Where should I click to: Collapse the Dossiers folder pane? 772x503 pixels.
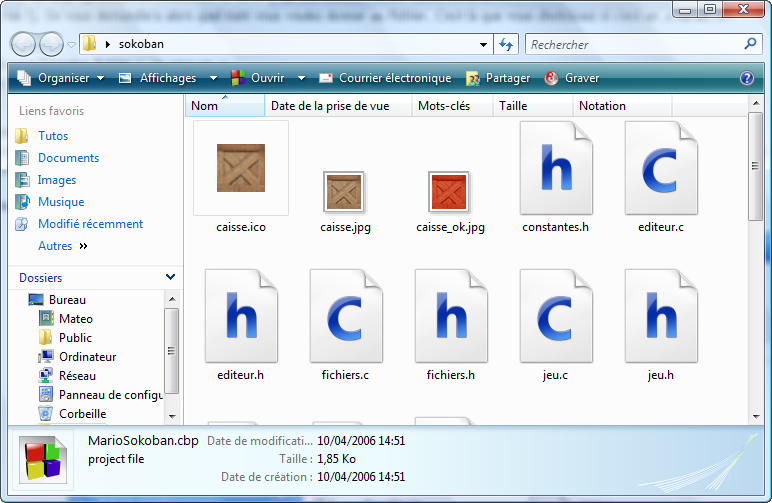[x=170, y=277]
